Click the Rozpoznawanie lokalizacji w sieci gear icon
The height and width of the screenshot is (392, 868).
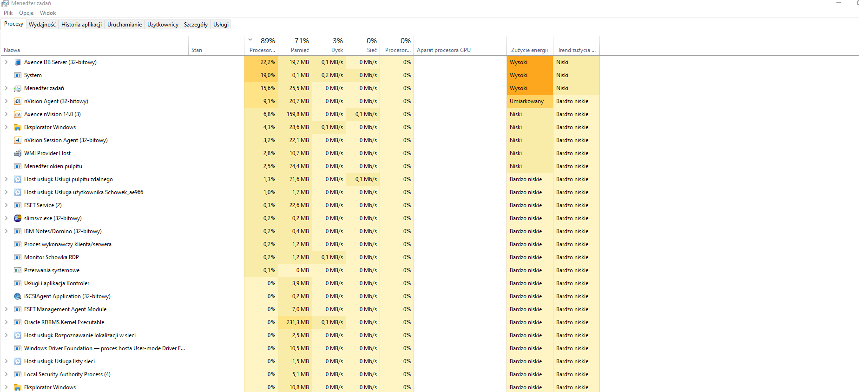[x=18, y=335]
